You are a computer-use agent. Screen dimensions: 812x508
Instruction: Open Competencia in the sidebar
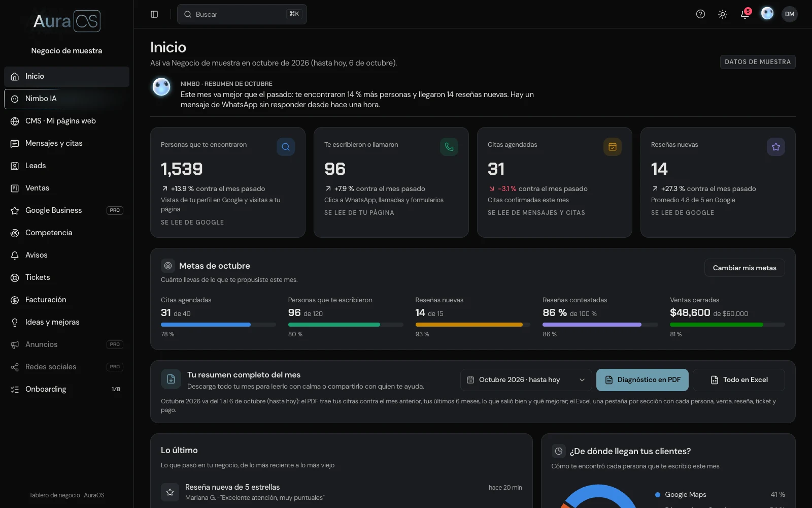coord(66,233)
